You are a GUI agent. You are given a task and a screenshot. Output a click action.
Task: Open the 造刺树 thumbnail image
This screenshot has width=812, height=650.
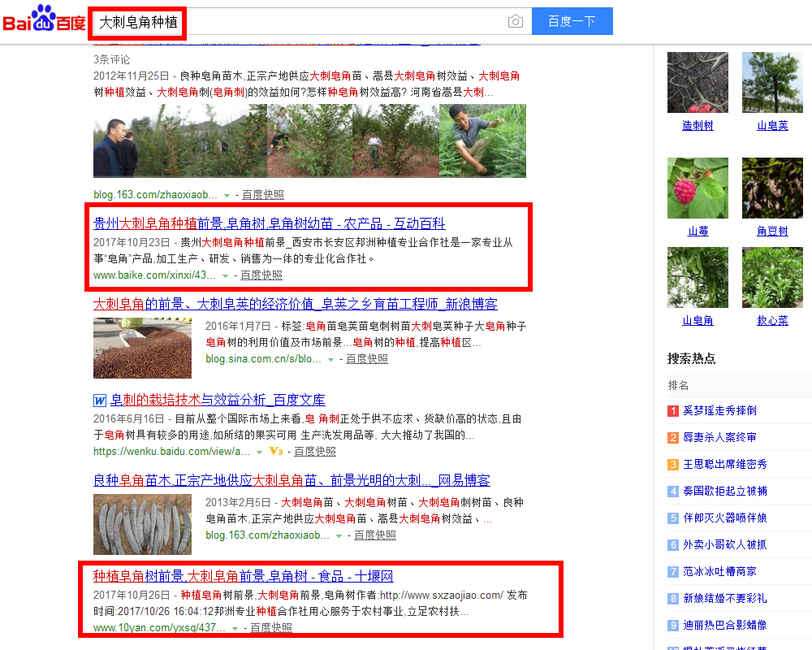pyautogui.click(x=698, y=82)
